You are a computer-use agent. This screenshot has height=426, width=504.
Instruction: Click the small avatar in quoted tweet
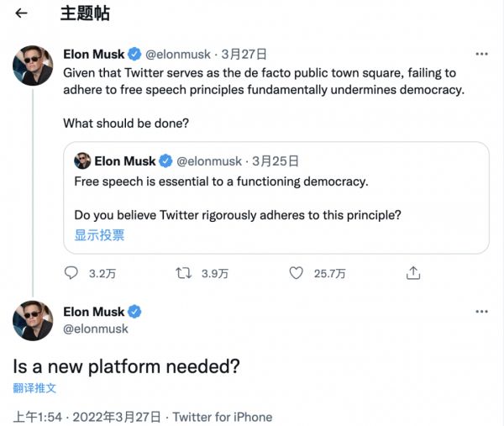pos(82,160)
